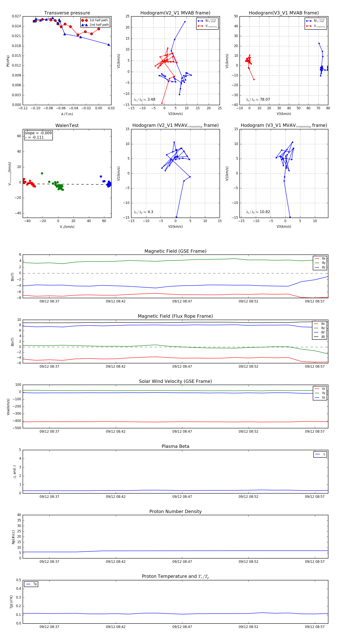This screenshot has width=351, height=644.
Task: Click the "Magnetic Field (Flux Rope Frame)" title
Action: tap(175, 316)
